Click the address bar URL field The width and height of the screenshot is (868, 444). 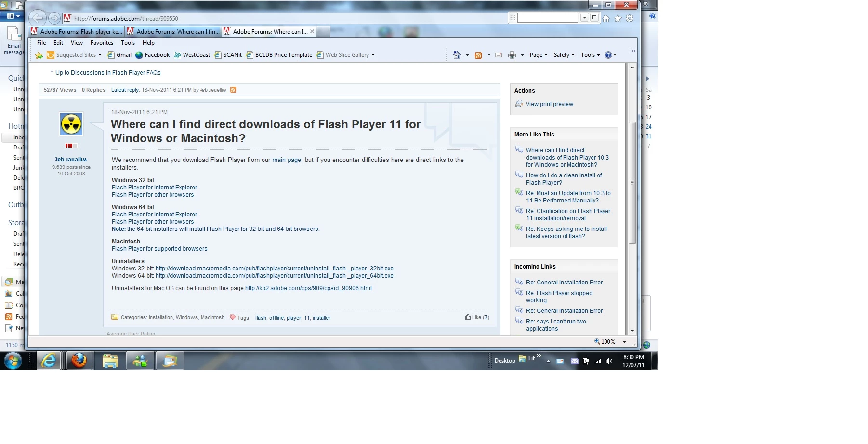tap(289, 18)
